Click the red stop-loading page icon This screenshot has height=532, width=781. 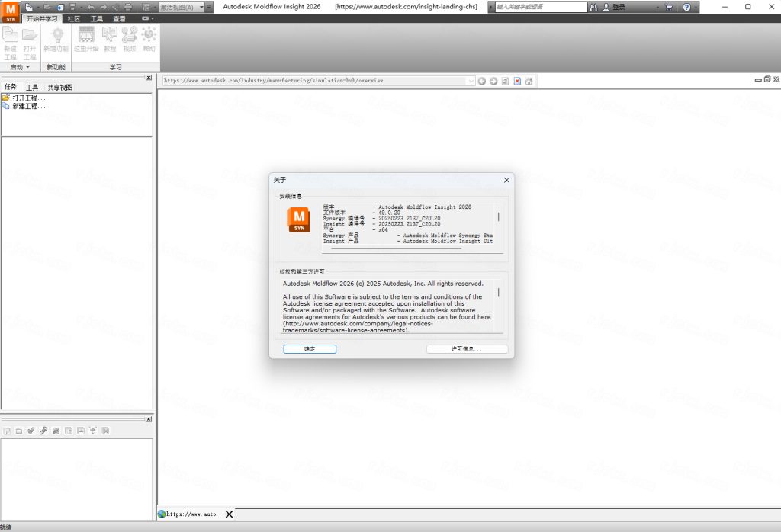[x=517, y=81]
